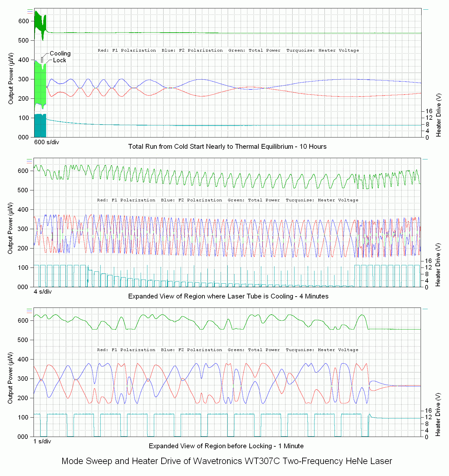Click the top chart's Heater Drive (V) axis label
This screenshot has height=476, width=449.
tap(438, 115)
